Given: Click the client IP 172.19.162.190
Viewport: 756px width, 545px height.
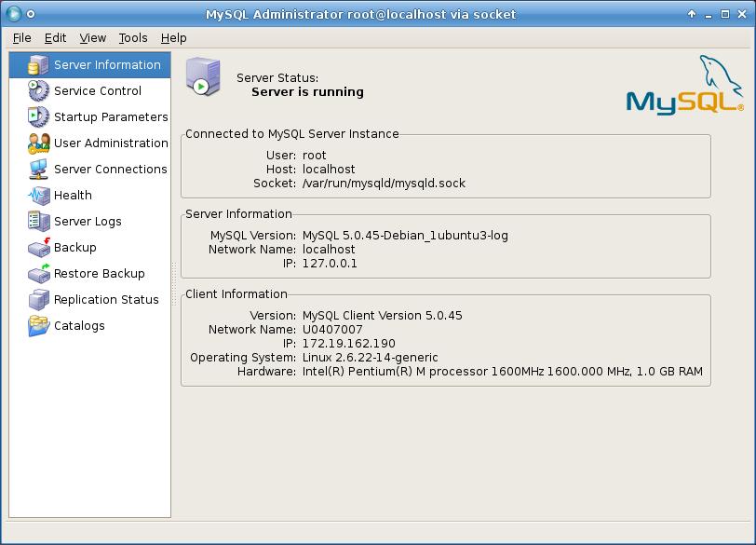Looking at the screenshot, I should (348, 344).
